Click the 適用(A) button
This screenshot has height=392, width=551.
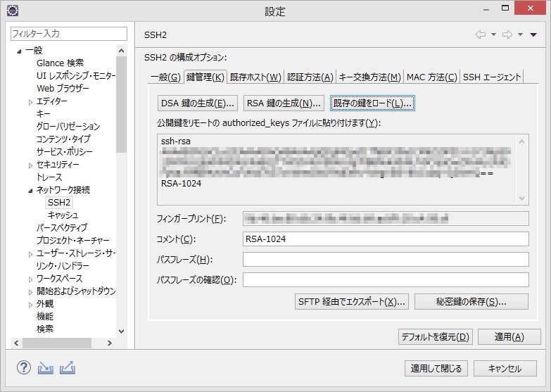pyautogui.click(x=509, y=337)
